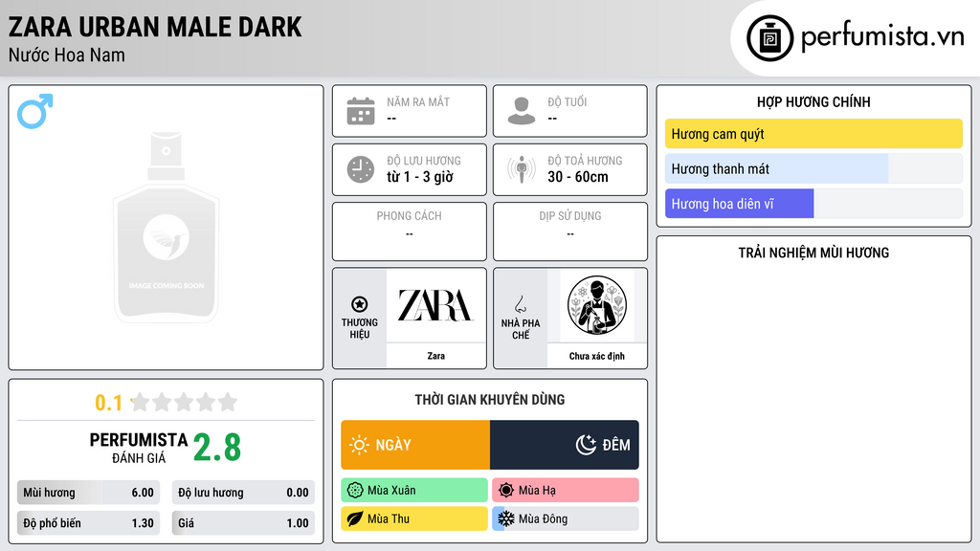Click the từ 1 - 3 giờ longevity value

[420, 177]
